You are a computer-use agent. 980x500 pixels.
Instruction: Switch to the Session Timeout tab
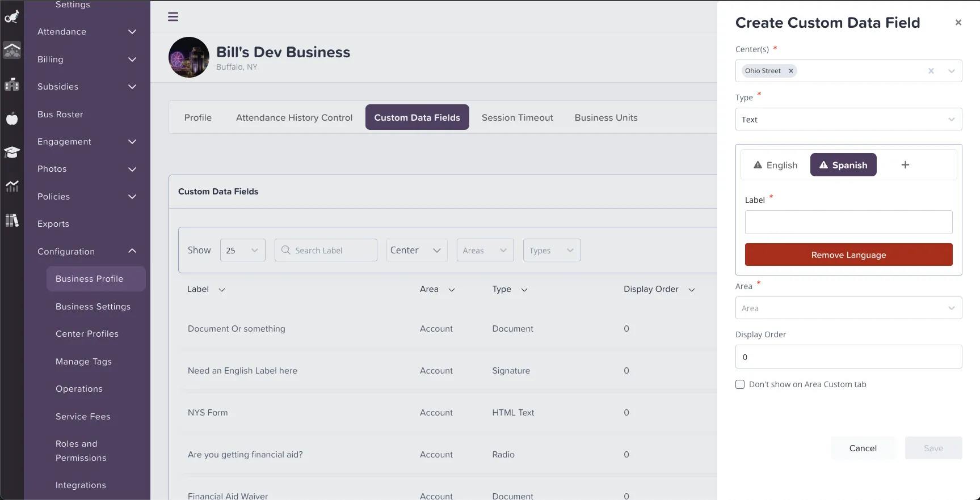point(517,118)
